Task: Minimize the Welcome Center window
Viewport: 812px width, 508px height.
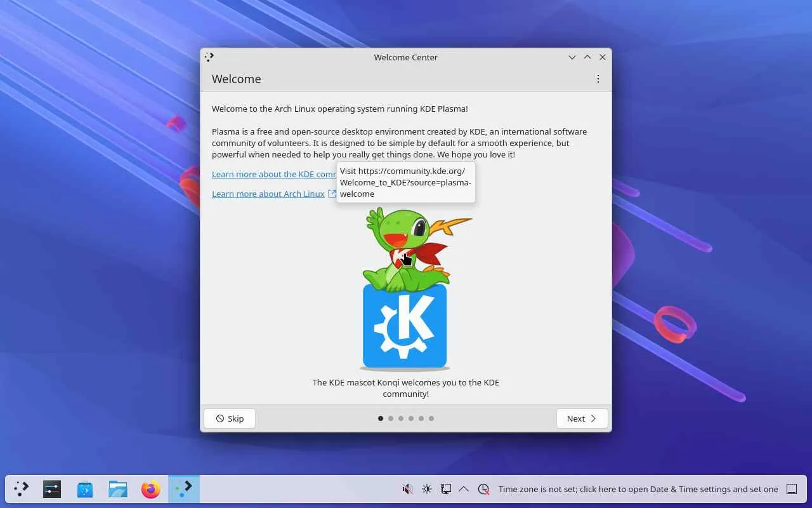Action: (572, 57)
